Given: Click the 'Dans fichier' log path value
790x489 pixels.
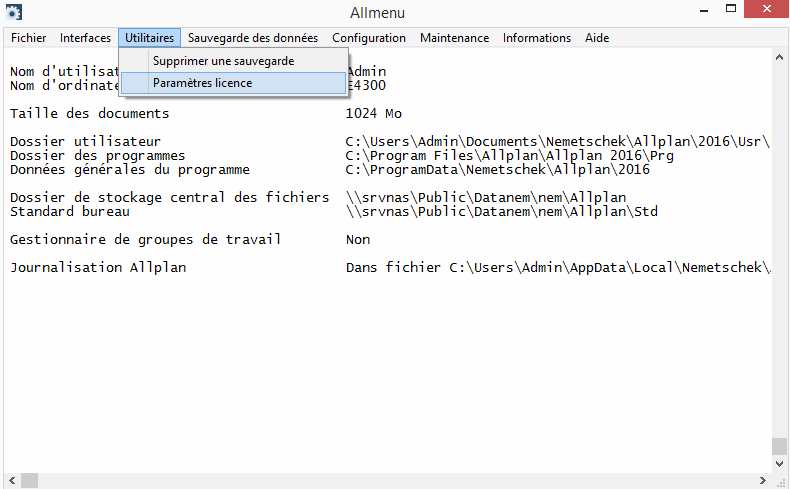Looking at the screenshot, I should click(558, 267).
